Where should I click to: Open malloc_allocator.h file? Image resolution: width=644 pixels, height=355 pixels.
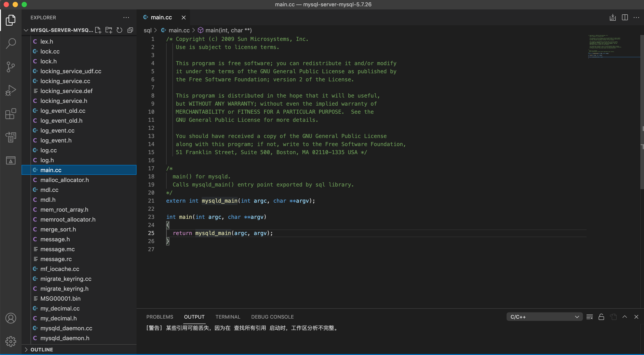coord(79,180)
